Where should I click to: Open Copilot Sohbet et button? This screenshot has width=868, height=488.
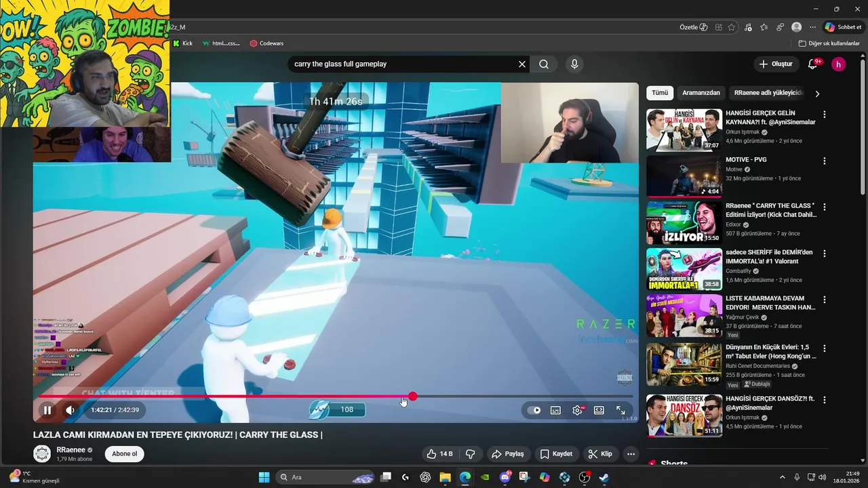point(844,27)
